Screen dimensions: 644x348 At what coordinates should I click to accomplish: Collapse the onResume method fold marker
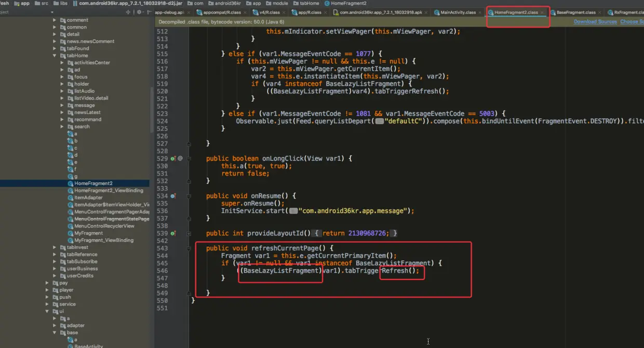pyautogui.click(x=190, y=196)
